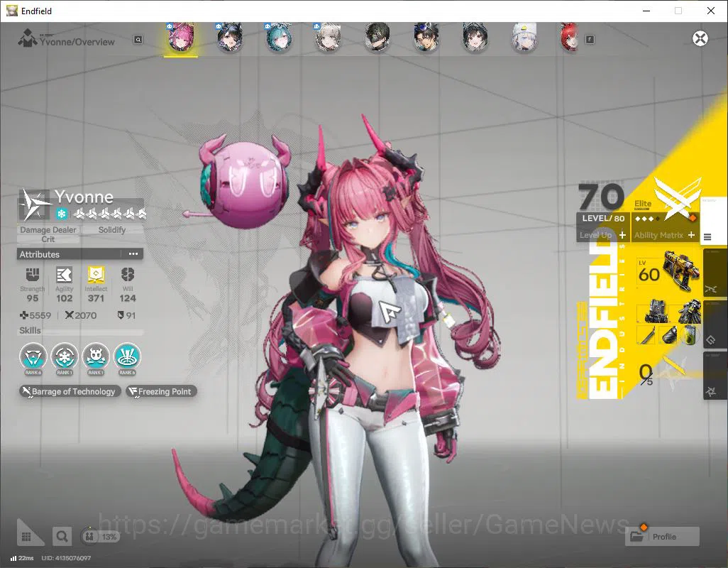Click the Strength fist icon
728x568 pixels.
pos(32,275)
